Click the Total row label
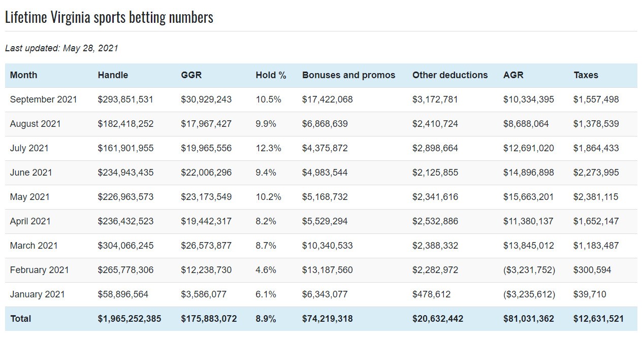The width and height of the screenshot is (644, 338). tap(20, 319)
